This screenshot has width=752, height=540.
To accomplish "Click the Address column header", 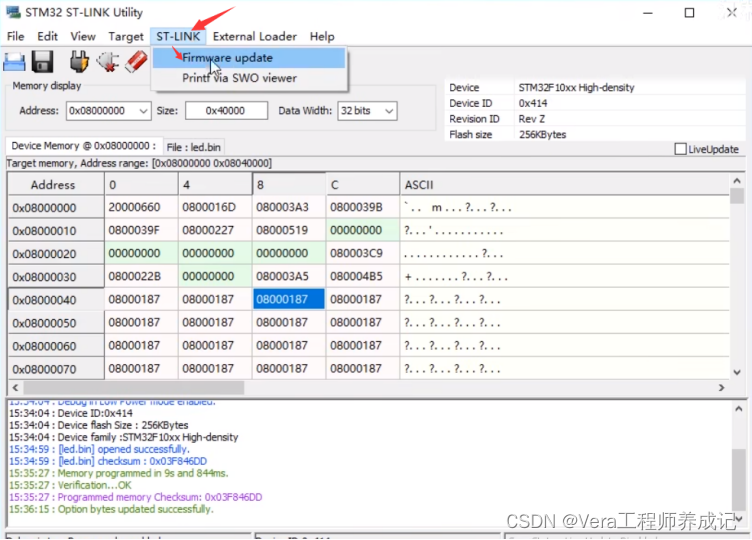I will [56, 185].
